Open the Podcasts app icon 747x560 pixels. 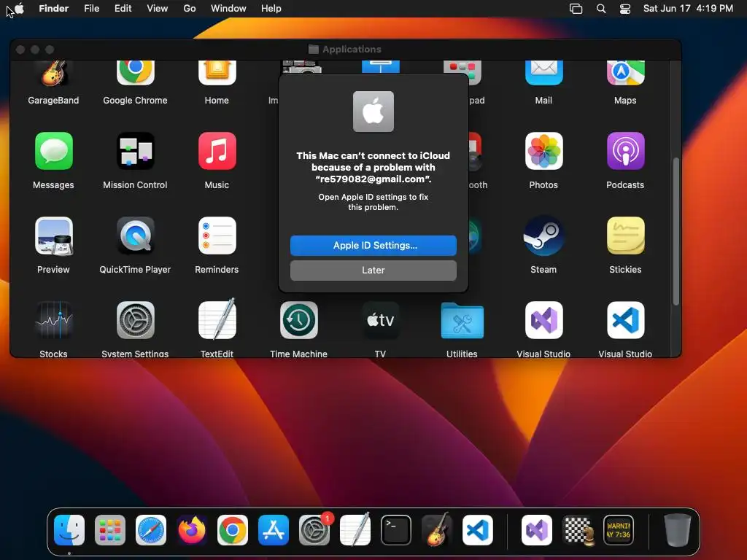(625, 152)
